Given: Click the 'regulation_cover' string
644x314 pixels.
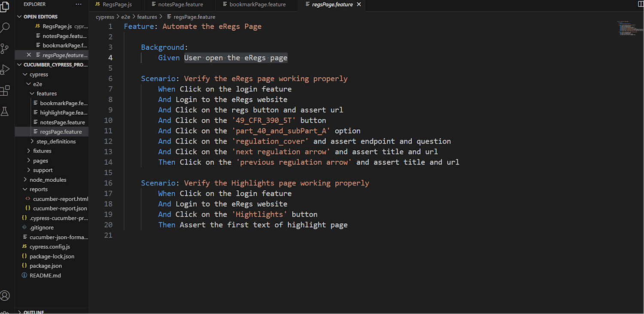Looking at the screenshot, I should (x=270, y=141).
